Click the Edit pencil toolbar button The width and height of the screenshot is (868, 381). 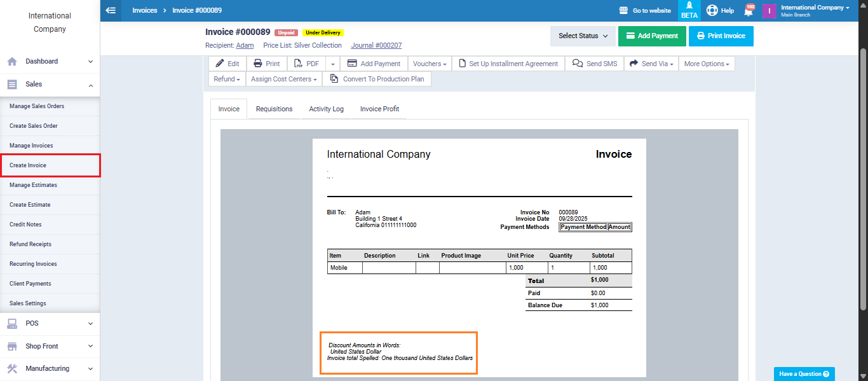click(227, 64)
